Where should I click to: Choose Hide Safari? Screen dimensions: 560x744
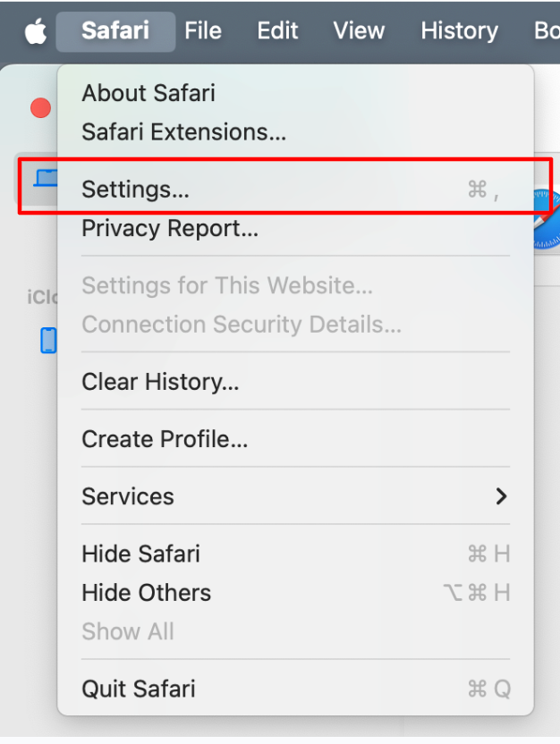click(140, 554)
